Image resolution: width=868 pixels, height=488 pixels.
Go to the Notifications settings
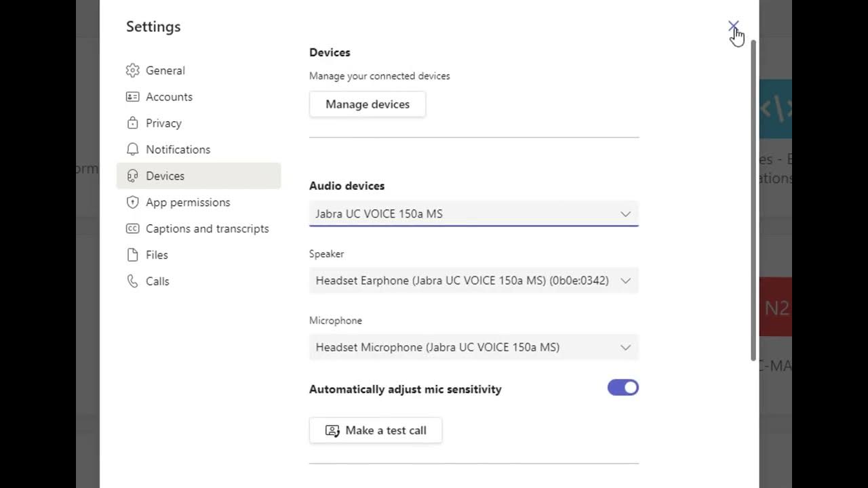[x=178, y=150]
